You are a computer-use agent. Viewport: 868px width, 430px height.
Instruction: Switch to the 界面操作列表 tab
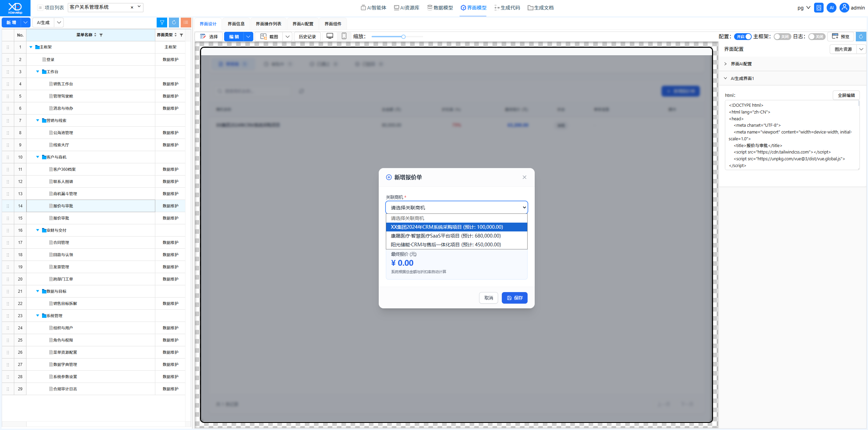point(269,24)
